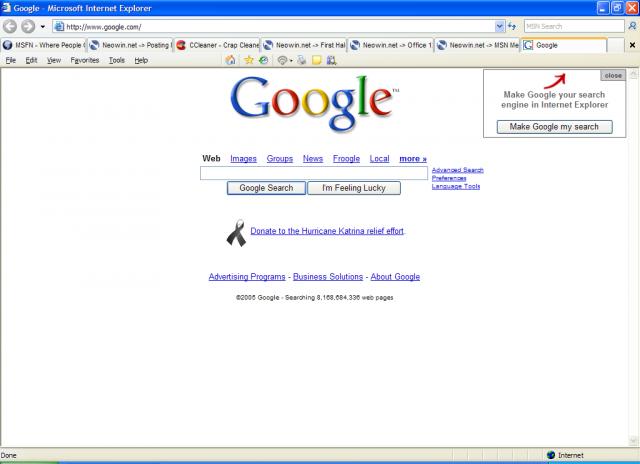
Task: Open the Help menu
Action: (x=141, y=60)
